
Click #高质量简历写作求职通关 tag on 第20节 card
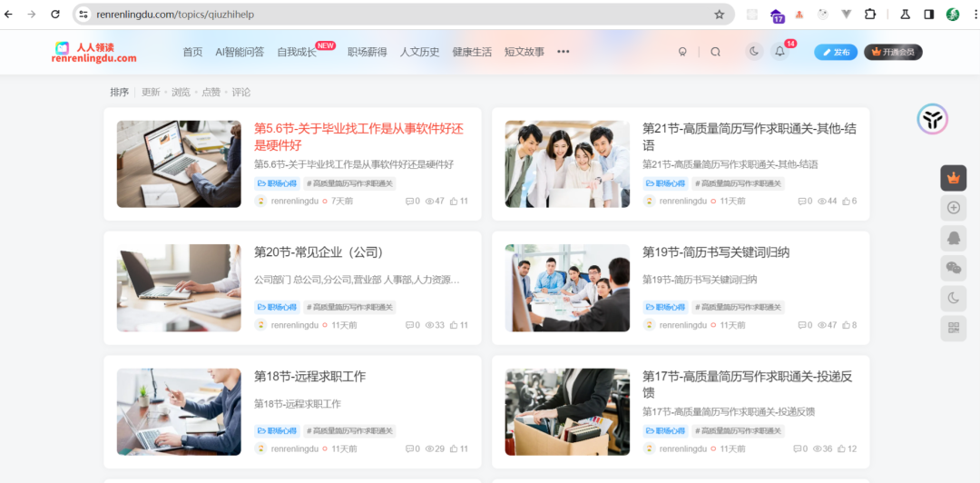[x=350, y=307]
